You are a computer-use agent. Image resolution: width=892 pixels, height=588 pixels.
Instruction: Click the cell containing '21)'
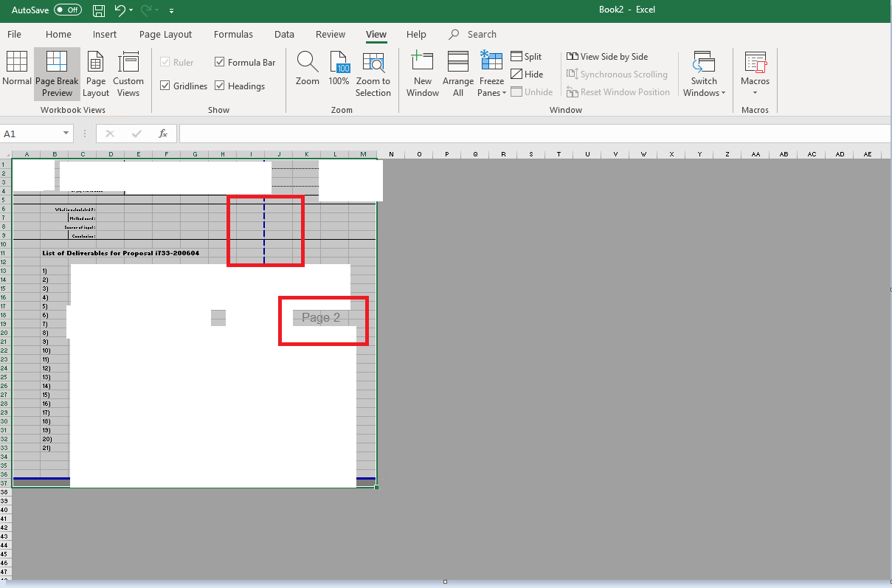(x=46, y=448)
